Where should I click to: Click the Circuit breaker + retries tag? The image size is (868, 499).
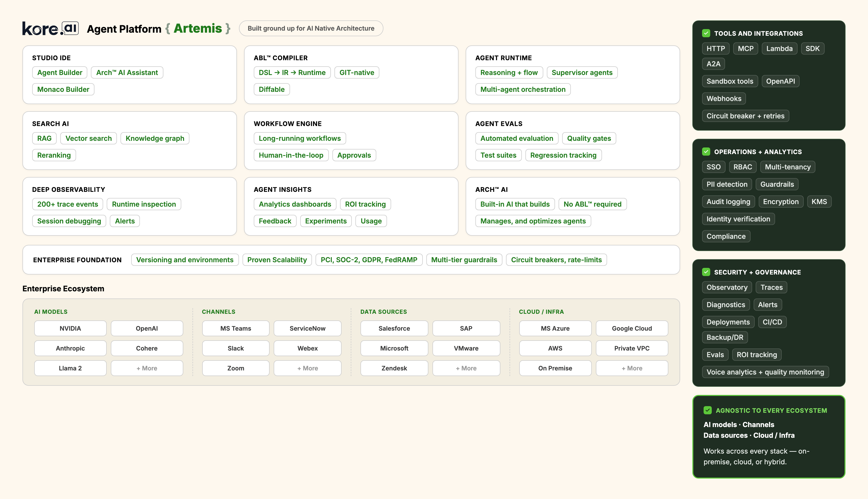(x=745, y=116)
